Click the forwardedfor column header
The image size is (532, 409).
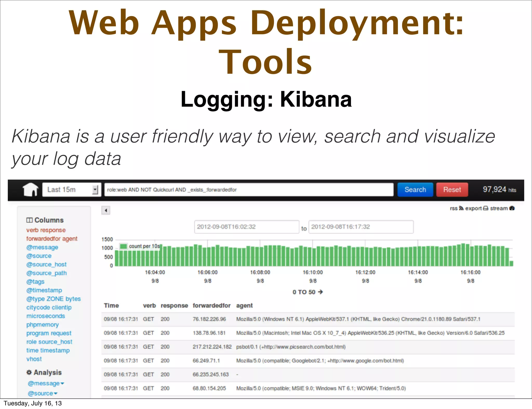212,305
